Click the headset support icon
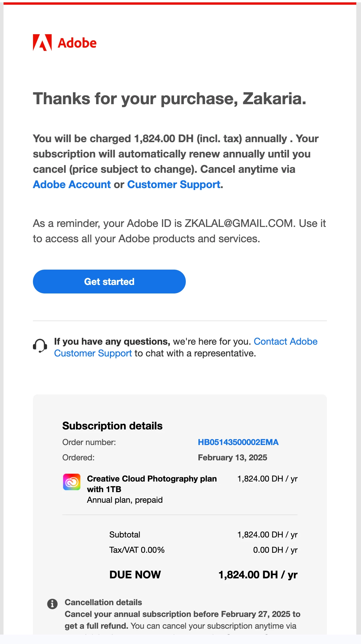361x644 pixels. [40, 346]
